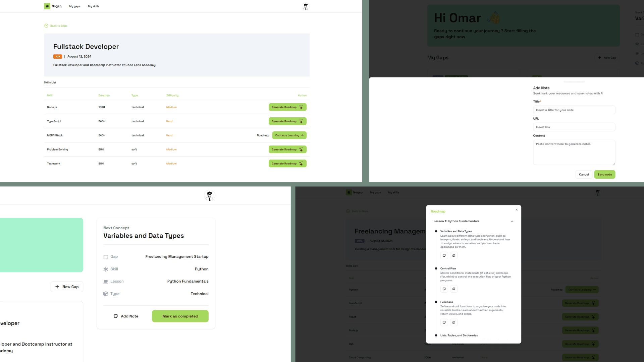Click the Content textarea for notes
Image resolution: width=644 pixels, height=362 pixels.
[x=574, y=153]
